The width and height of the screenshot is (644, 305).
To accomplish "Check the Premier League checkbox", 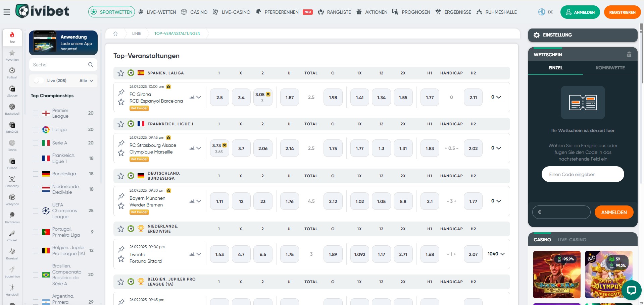I will pyautogui.click(x=36, y=113).
